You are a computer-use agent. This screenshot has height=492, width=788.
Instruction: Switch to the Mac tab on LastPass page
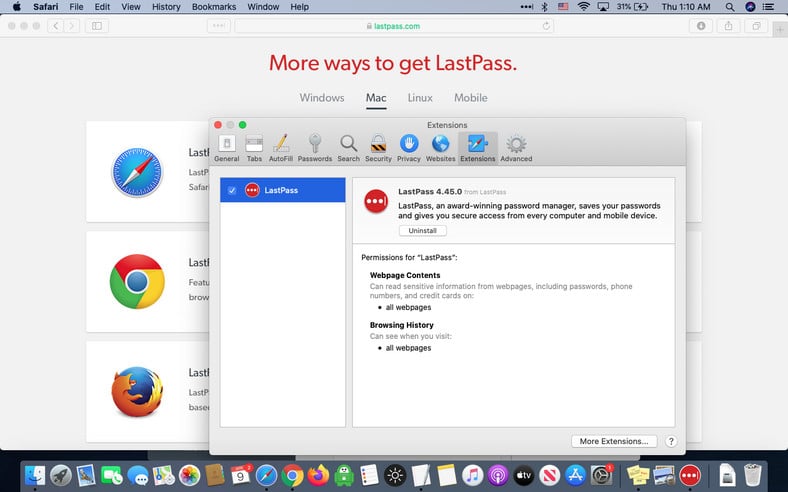coord(376,97)
